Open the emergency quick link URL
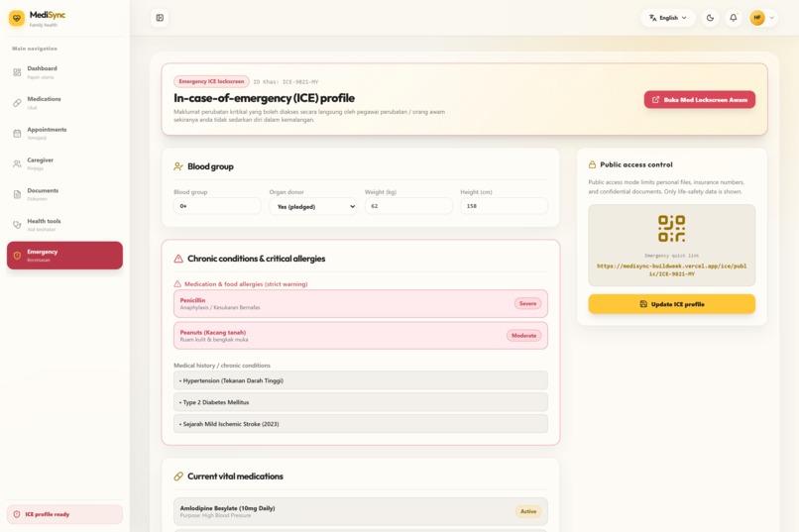 coord(671,269)
